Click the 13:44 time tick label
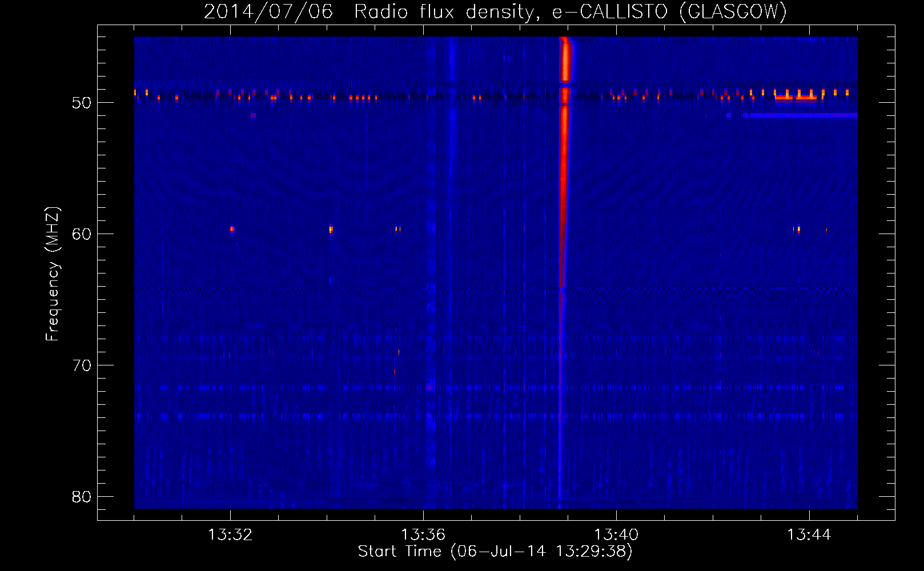The width and height of the screenshot is (924, 571). click(x=809, y=535)
